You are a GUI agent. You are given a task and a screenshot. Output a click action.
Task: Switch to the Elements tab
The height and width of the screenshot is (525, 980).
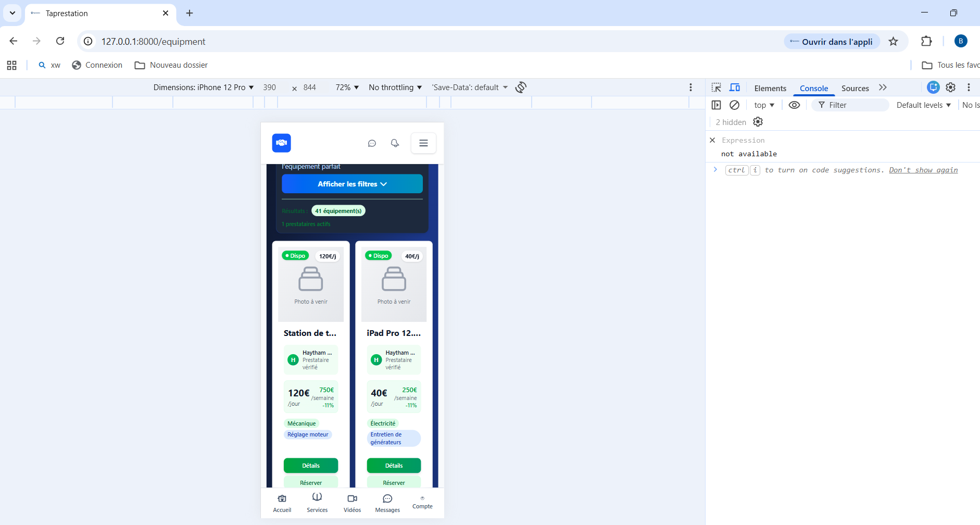tap(770, 89)
